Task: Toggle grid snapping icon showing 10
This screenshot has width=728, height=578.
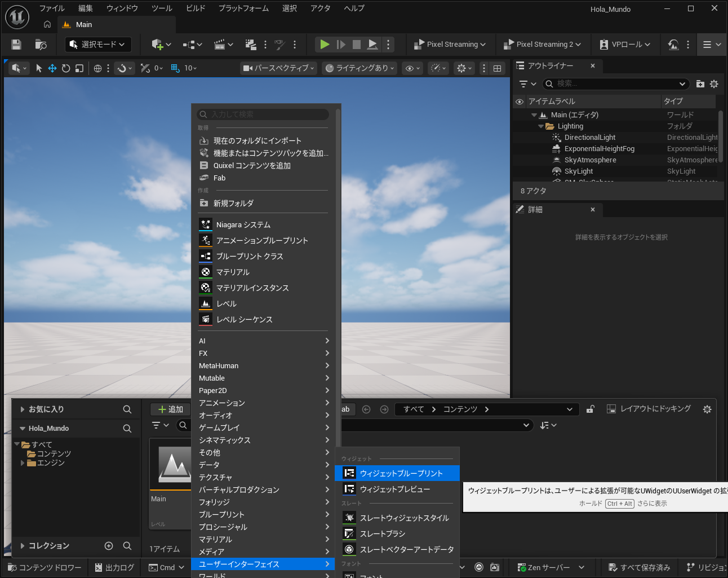Action: tap(175, 68)
